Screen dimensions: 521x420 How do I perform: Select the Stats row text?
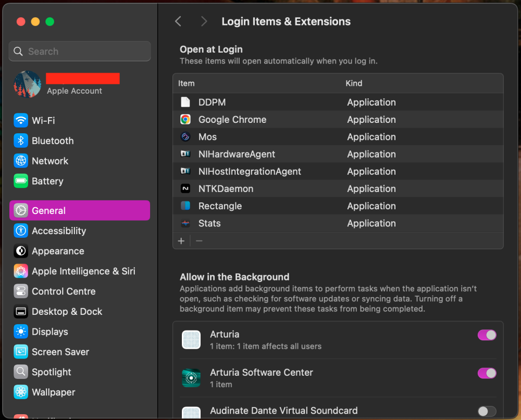pyautogui.click(x=209, y=223)
